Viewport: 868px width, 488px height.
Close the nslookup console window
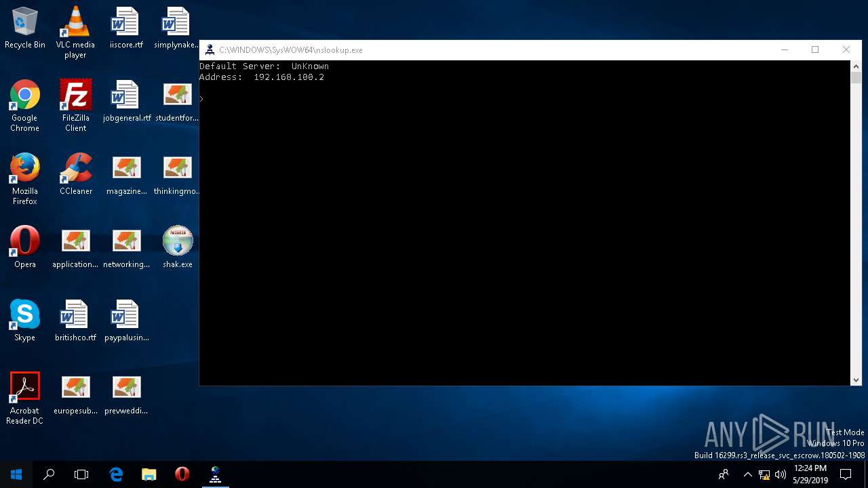[x=846, y=49]
